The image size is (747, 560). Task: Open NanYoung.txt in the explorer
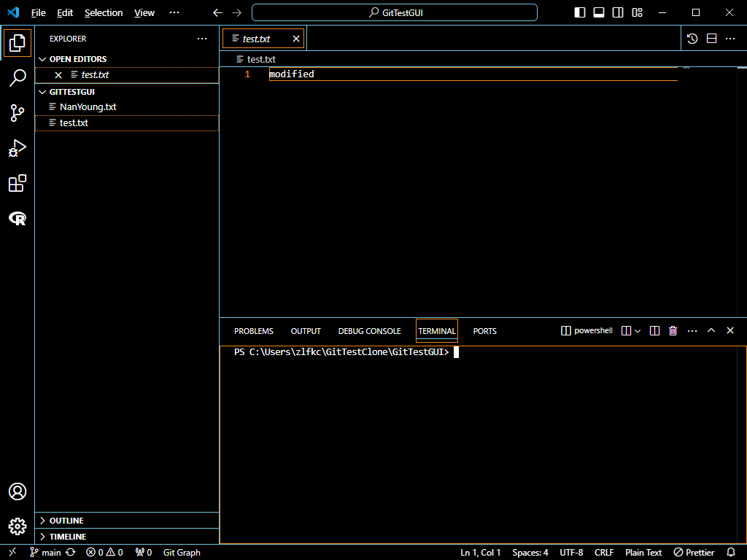(x=127, y=107)
